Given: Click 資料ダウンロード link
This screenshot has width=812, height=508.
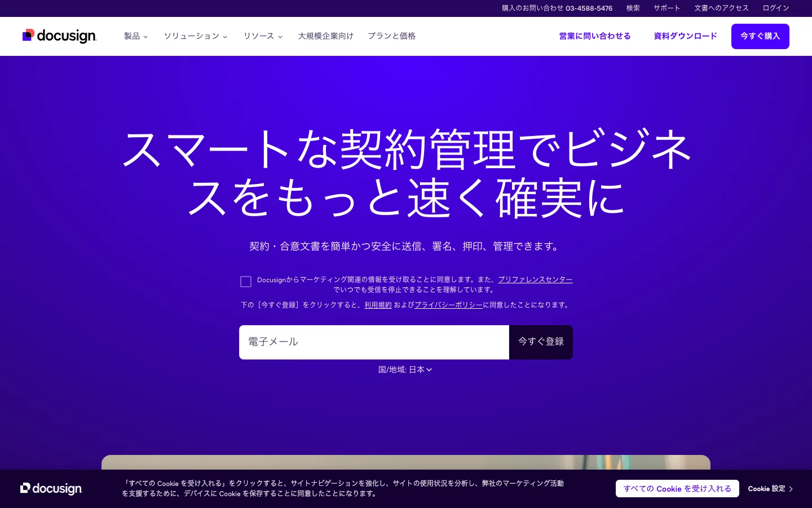Looking at the screenshot, I should (x=685, y=36).
